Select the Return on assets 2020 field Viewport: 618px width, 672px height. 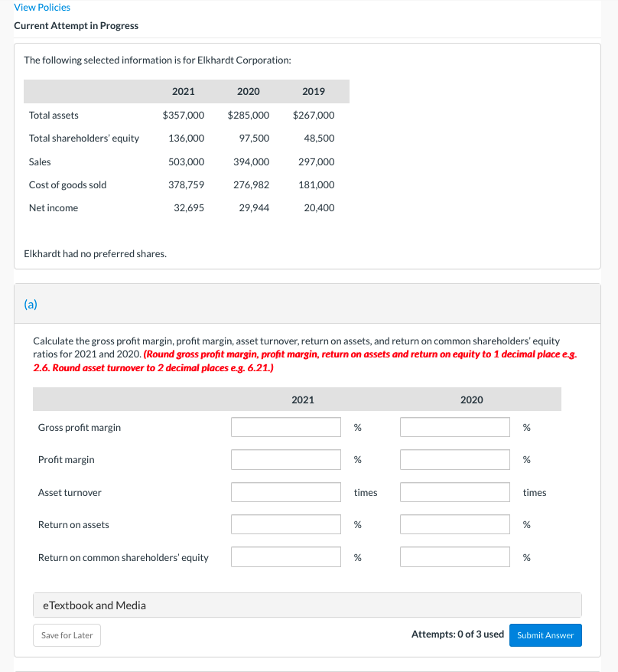pyautogui.click(x=454, y=524)
